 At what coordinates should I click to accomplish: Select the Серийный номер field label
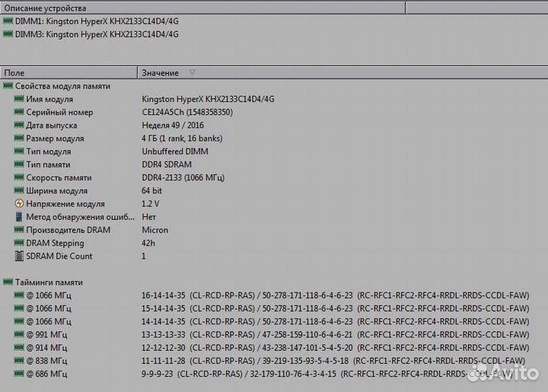tap(59, 112)
